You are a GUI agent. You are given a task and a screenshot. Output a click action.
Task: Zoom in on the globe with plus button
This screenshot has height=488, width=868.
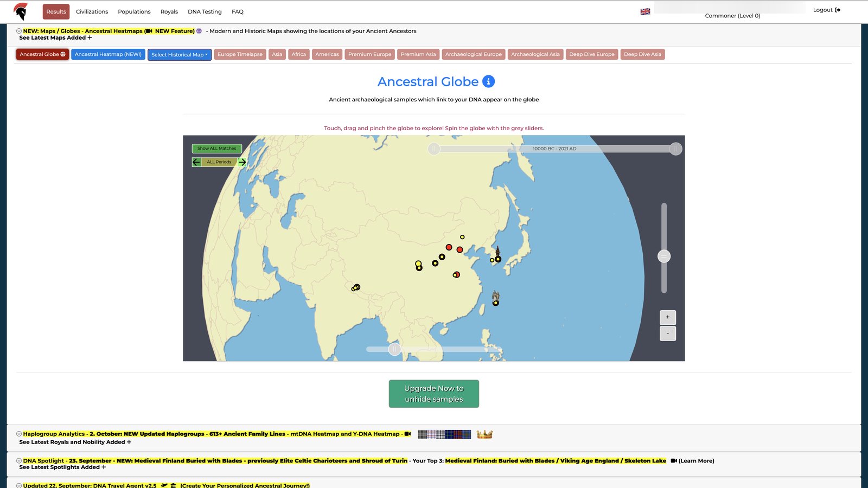click(x=668, y=317)
